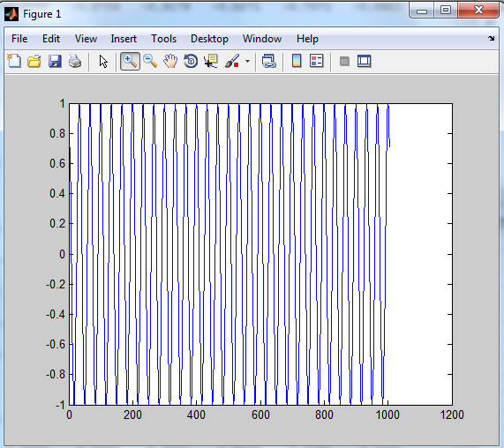
Task: Open the File menu
Action: coord(19,39)
